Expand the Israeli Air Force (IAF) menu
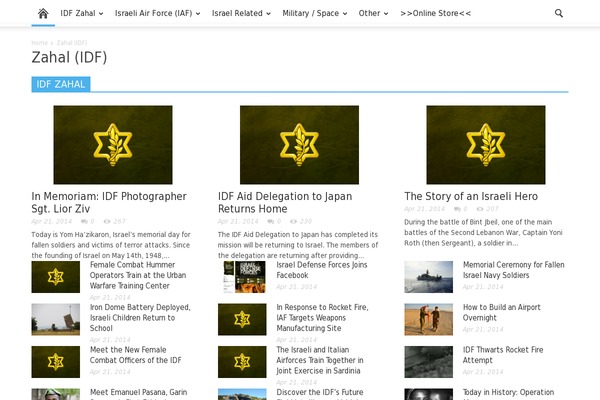 158,13
